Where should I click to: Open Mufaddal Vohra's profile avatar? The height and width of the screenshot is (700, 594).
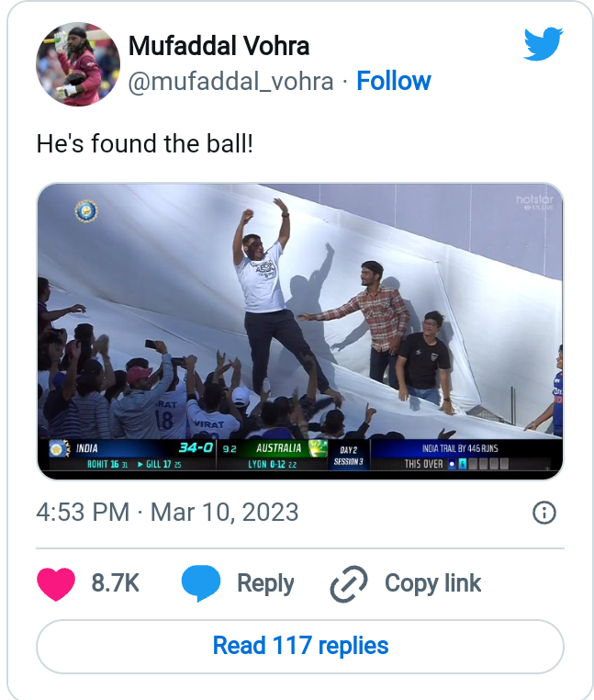78,65
